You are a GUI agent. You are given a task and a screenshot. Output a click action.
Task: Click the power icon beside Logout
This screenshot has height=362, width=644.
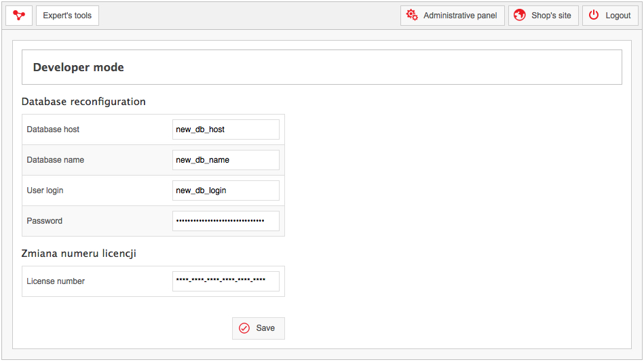(x=594, y=15)
